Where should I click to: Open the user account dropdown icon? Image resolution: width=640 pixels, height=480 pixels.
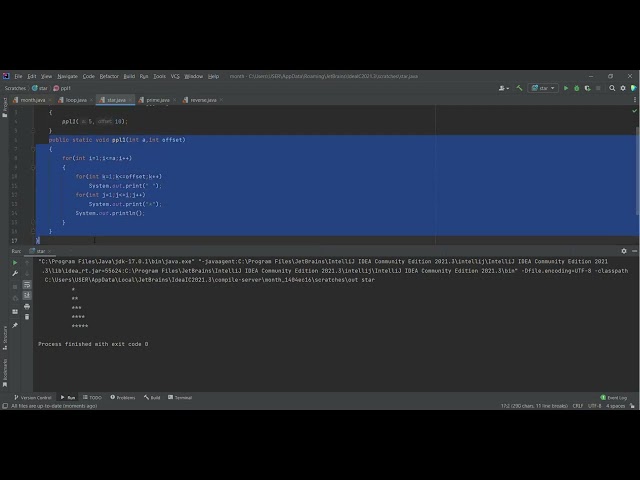coord(504,88)
